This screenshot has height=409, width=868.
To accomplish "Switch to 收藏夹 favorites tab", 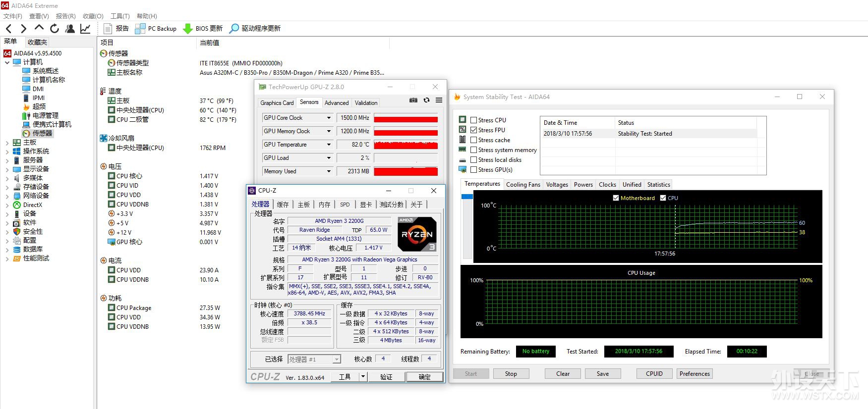I will coord(38,42).
